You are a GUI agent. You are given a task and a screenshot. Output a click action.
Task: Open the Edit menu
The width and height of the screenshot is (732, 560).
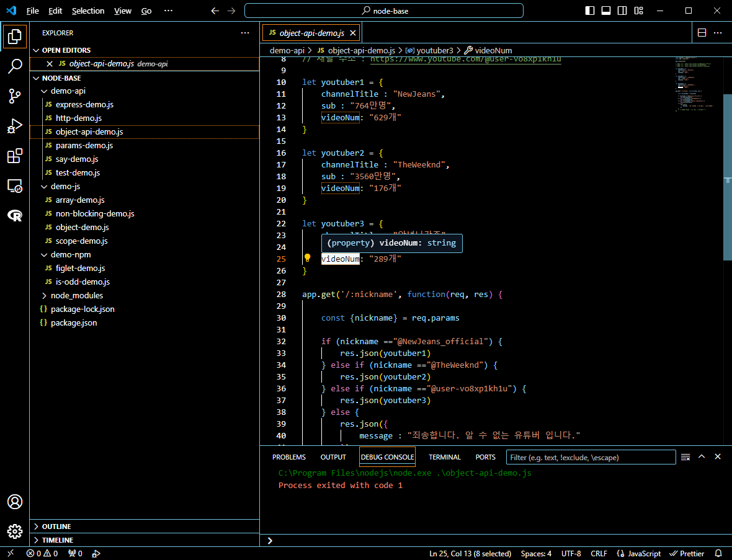pos(55,11)
